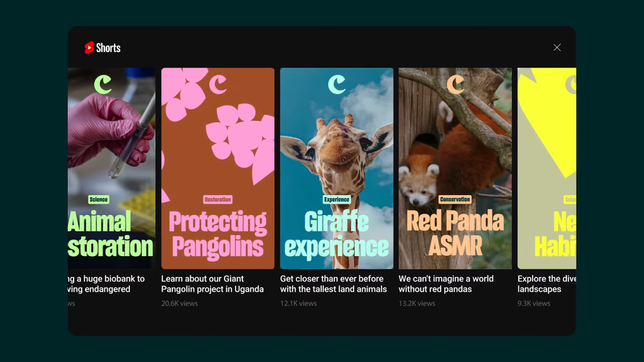Select the Restoration category tag
Viewport: 644px width, 362px height.
(218, 200)
